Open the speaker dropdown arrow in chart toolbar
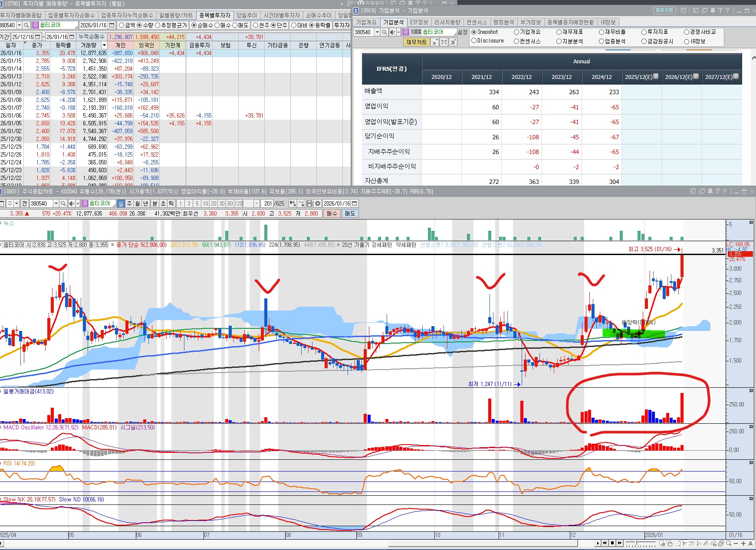Screen dimensions: 756x550 (78, 203)
